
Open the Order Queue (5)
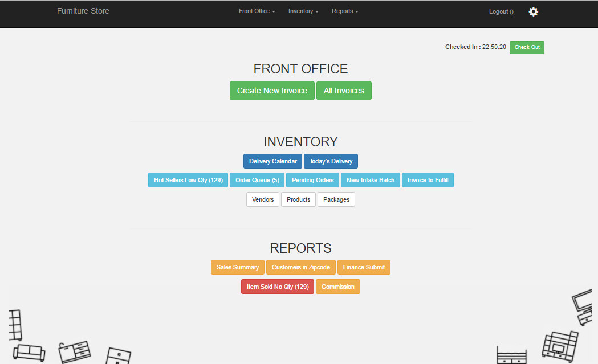[x=257, y=180]
